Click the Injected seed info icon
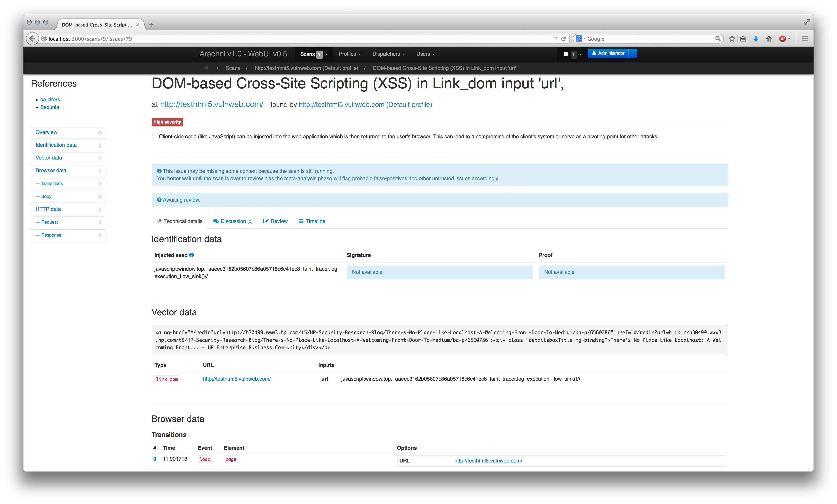 192,255
